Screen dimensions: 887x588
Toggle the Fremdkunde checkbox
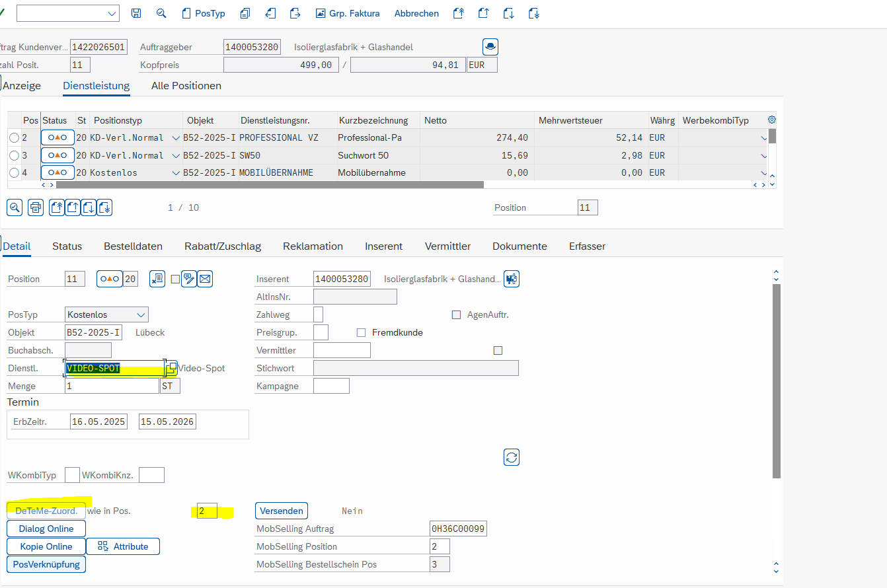coord(361,332)
